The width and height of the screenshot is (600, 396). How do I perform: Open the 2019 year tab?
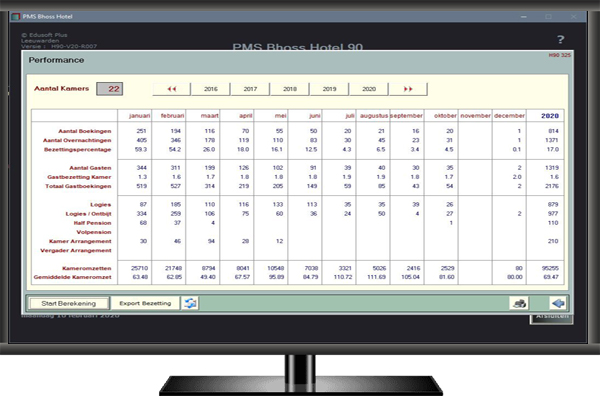[329, 89]
